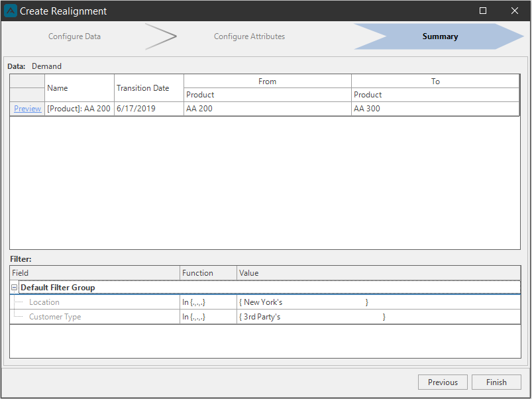532x399 pixels.
Task: Click the Product subheader under From
Action: coord(268,95)
